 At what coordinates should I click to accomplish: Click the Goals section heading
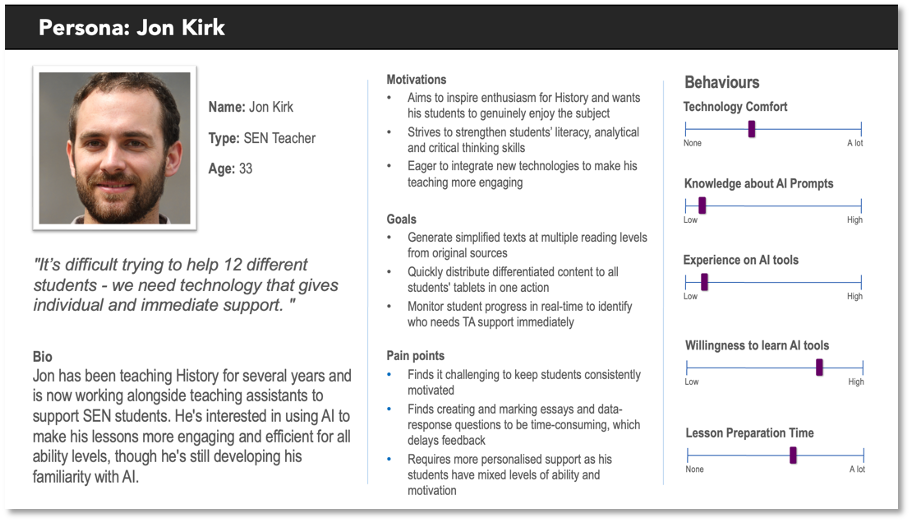401,219
